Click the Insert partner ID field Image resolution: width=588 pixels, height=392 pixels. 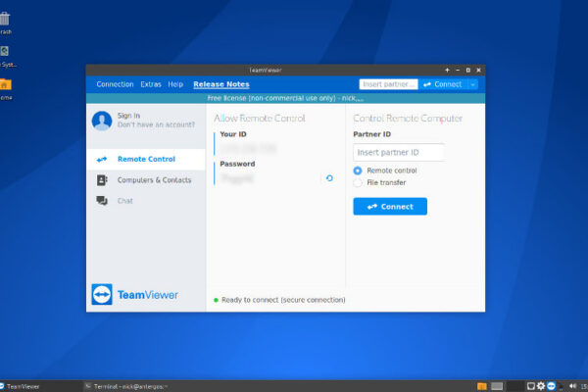(x=399, y=152)
